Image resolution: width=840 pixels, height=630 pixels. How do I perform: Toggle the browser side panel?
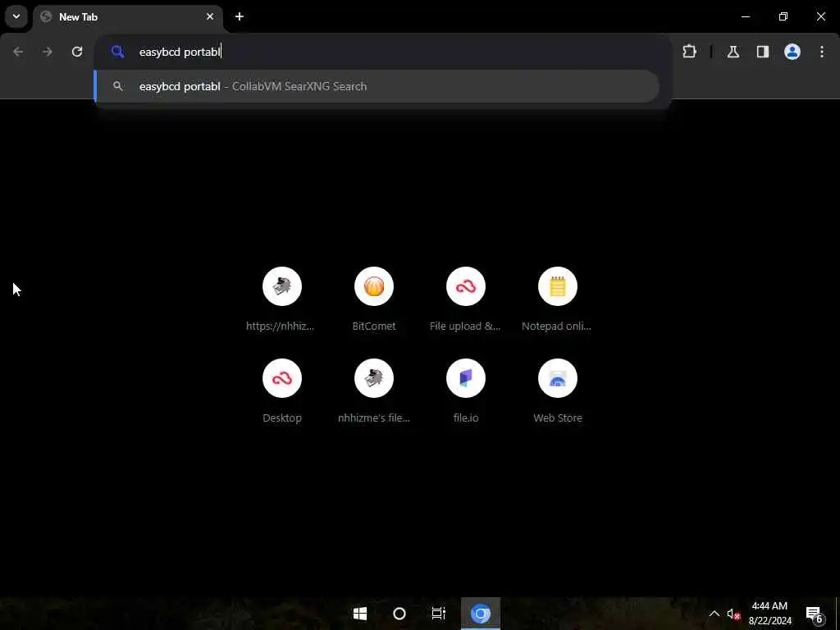coord(763,52)
